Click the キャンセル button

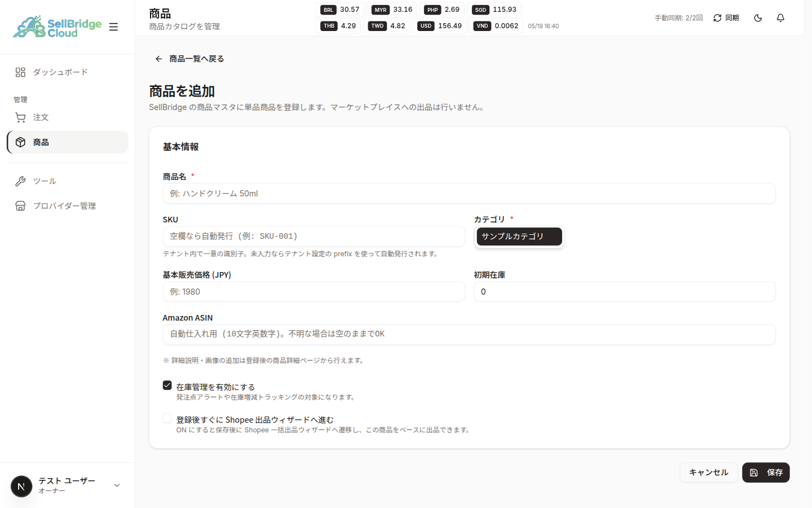click(709, 472)
